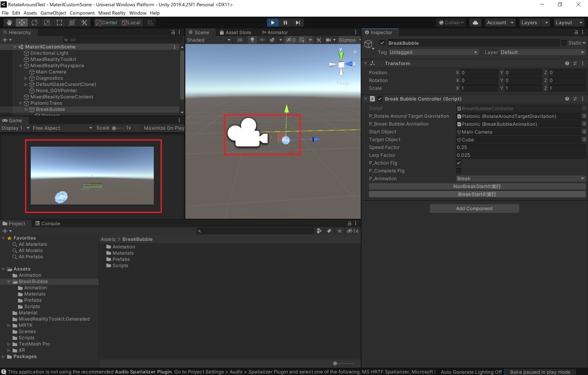Open the Assets menu
Screen dimensions: 588x375
(30, 13)
